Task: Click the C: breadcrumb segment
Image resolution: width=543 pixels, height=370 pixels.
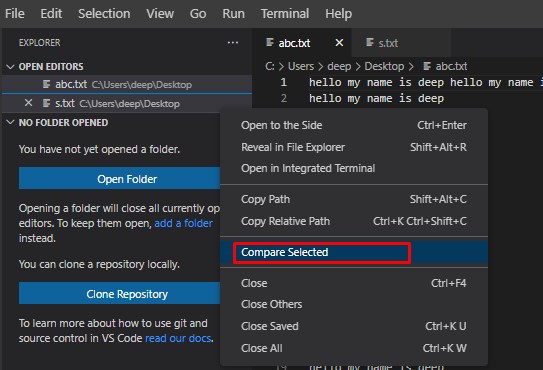Action: click(x=270, y=66)
